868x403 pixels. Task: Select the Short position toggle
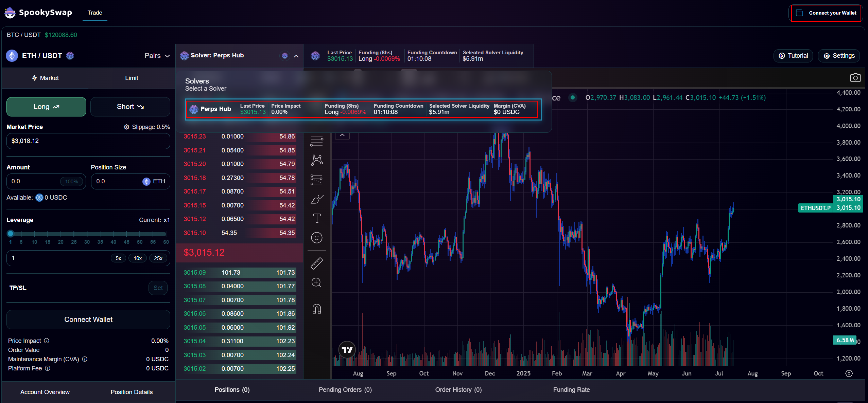pyautogui.click(x=130, y=107)
